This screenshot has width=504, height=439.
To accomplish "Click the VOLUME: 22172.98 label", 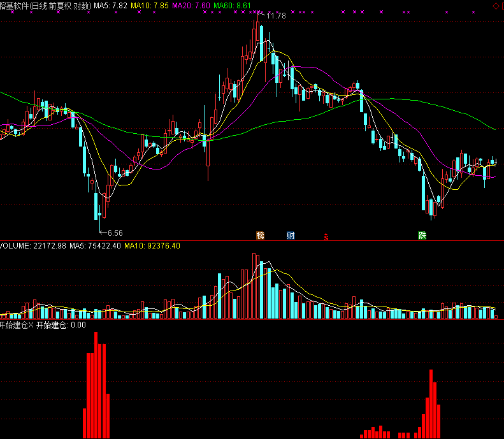I will 32,246.
